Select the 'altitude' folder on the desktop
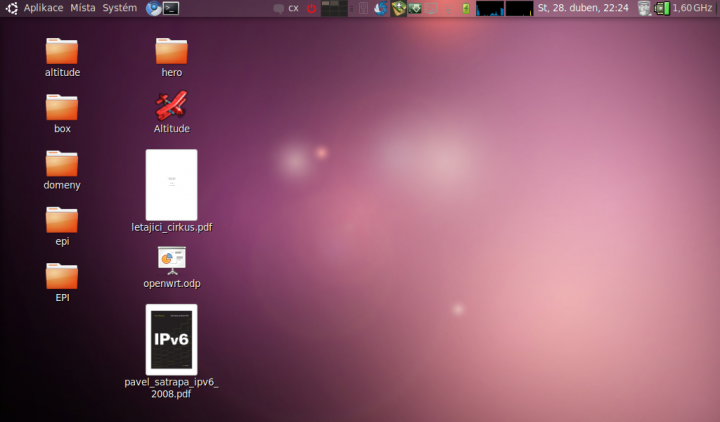This screenshot has height=422, width=720. (x=62, y=51)
